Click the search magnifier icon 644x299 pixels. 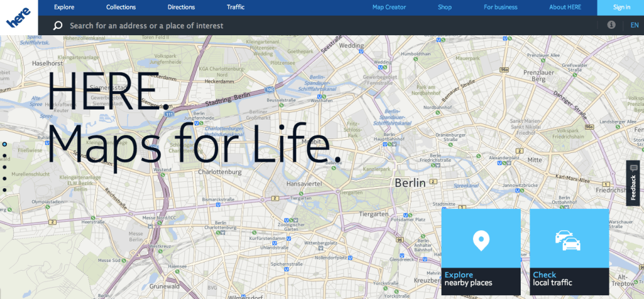point(58,26)
